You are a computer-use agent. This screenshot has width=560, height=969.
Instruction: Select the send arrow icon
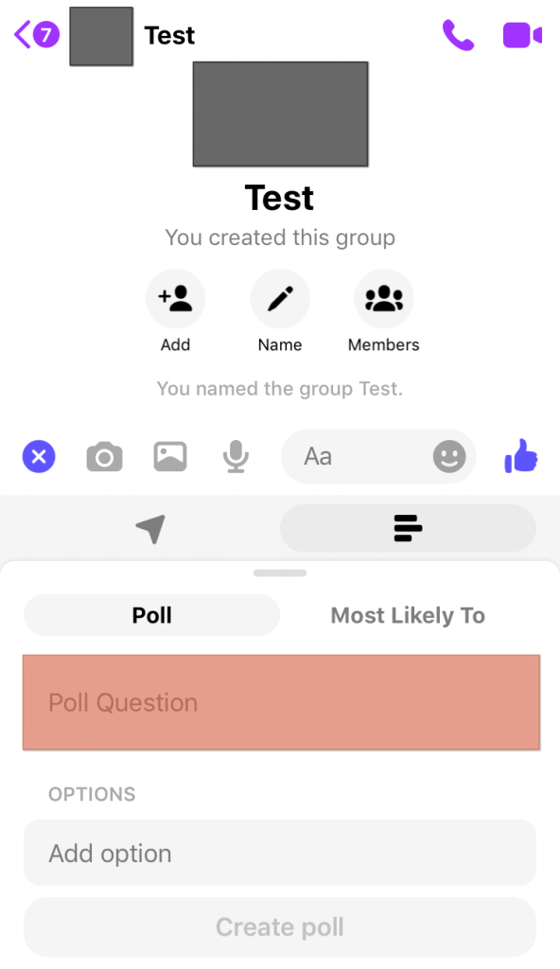click(x=149, y=528)
